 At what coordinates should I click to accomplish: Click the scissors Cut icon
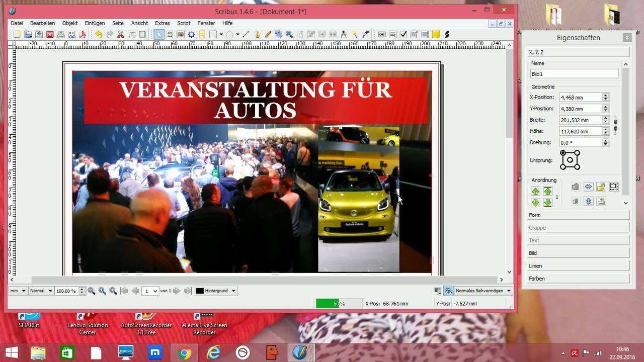(121, 35)
